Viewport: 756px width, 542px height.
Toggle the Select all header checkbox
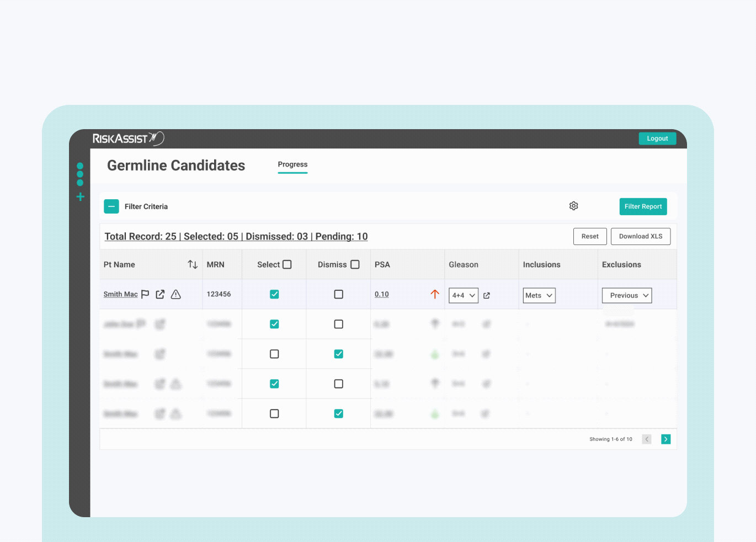(x=287, y=264)
